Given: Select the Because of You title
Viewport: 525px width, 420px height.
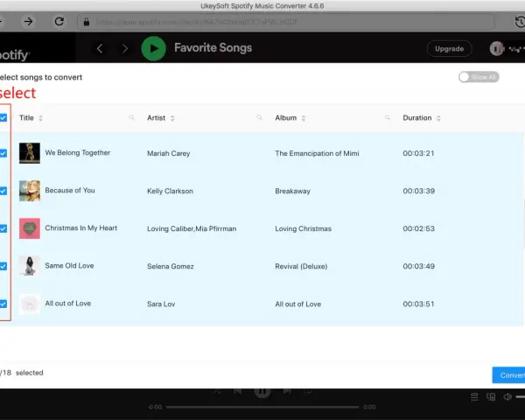Looking at the screenshot, I should coord(70,190).
